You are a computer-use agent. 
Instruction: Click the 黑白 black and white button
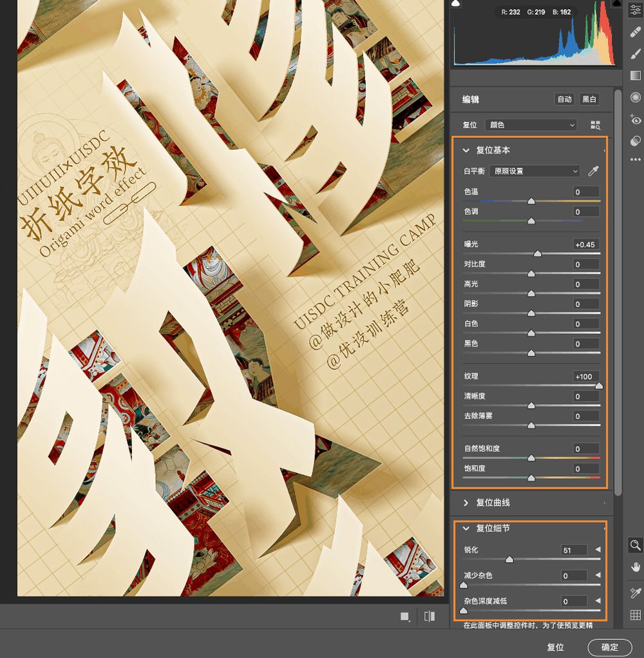pos(589,99)
